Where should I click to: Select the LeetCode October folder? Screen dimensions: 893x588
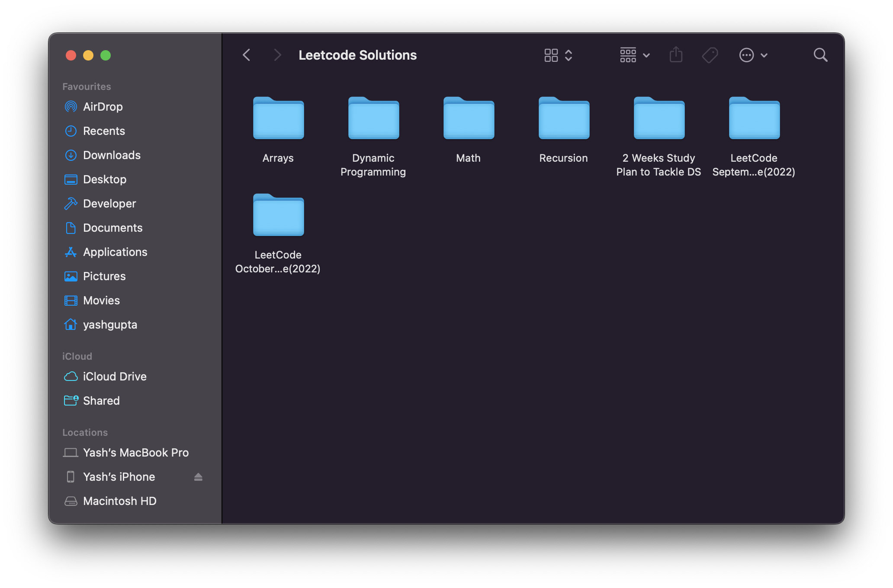coord(278,216)
